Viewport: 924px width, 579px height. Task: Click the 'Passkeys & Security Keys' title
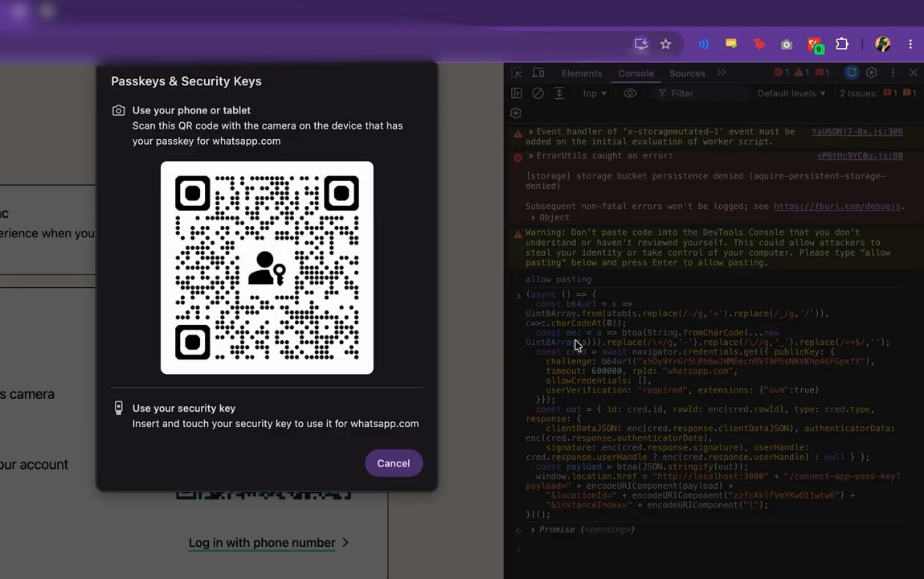[x=186, y=81]
